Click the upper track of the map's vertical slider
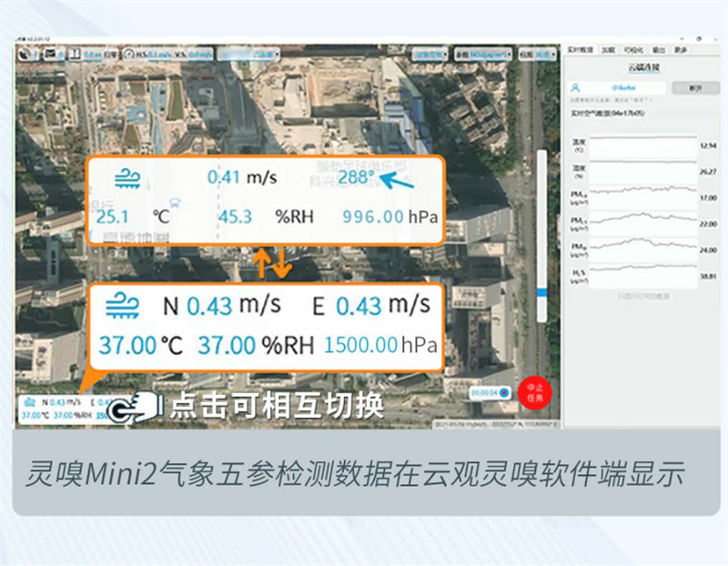Screen dimensions: 728x566 541,218
